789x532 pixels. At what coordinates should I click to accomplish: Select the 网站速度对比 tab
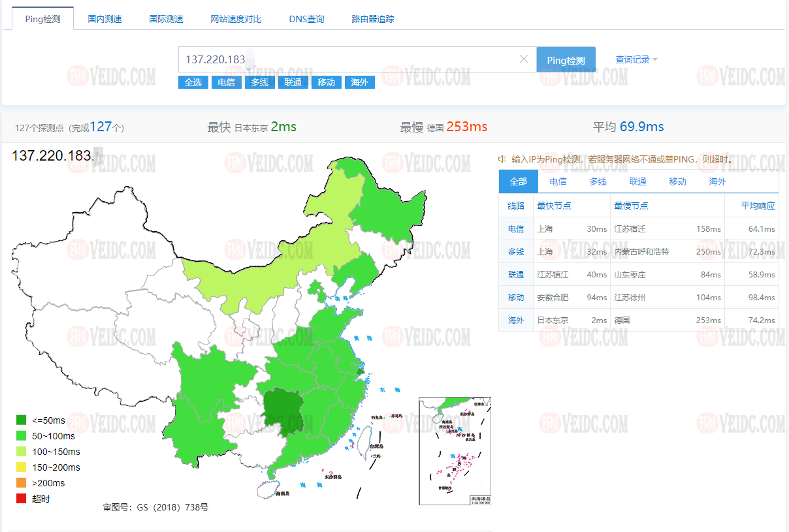[236, 19]
